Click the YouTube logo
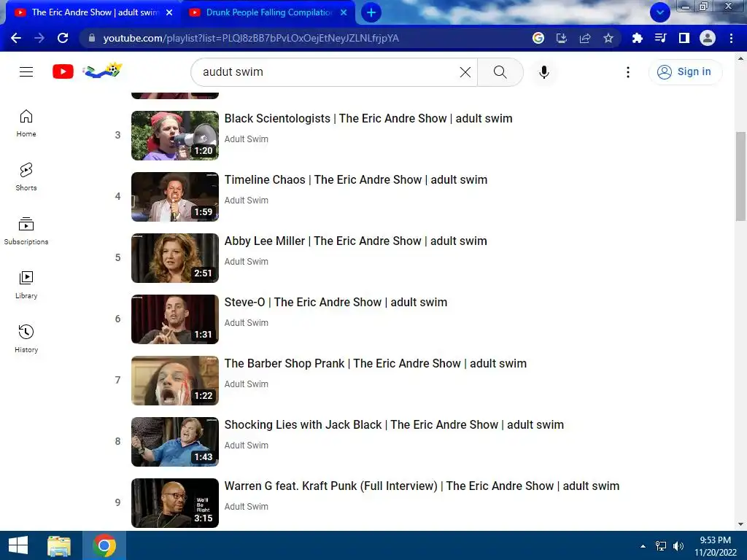This screenshot has width=747, height=560. coord(63,72)
